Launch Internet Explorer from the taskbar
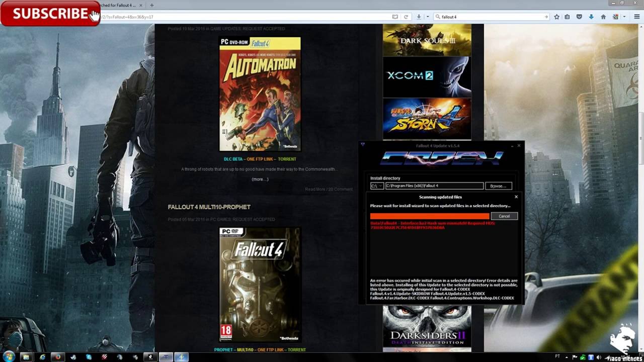Screen dimensions: 644x362 (43, 357)
